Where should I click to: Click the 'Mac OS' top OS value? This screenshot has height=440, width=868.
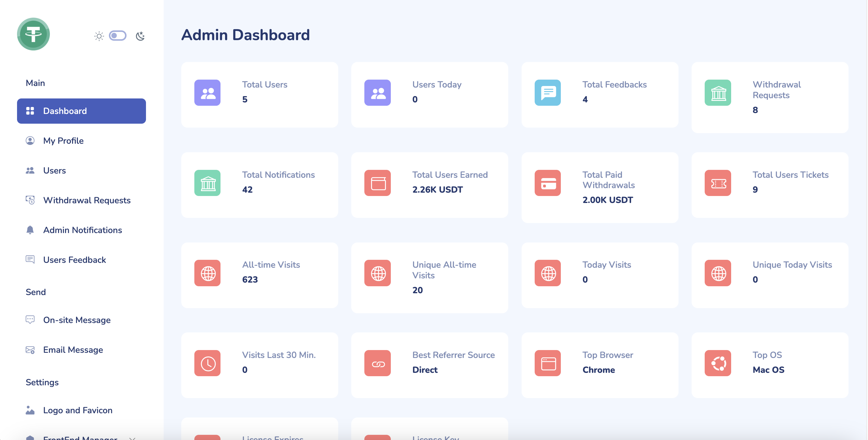pos(768,370)
